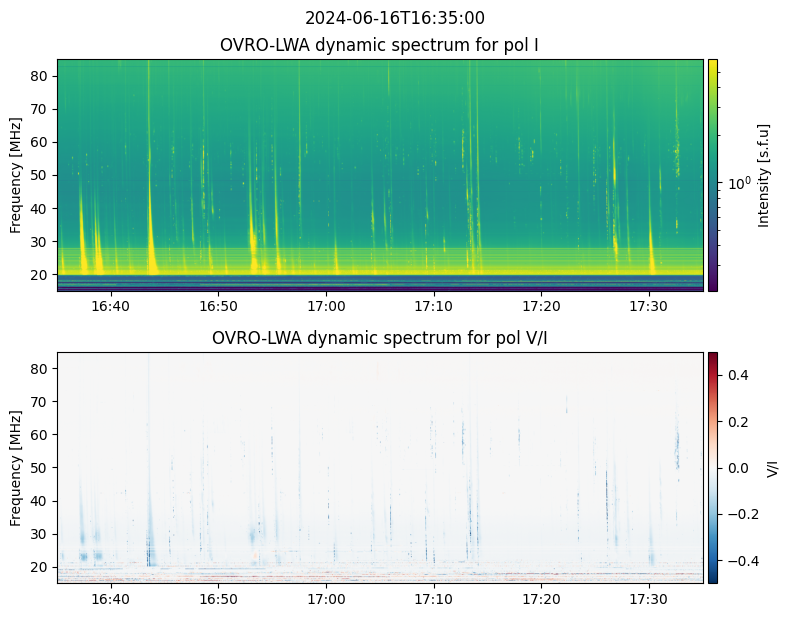Click the 0.4 tick on the V/I colorbar
The width and height of the screenshot is (789, 617).
[737, 374]
